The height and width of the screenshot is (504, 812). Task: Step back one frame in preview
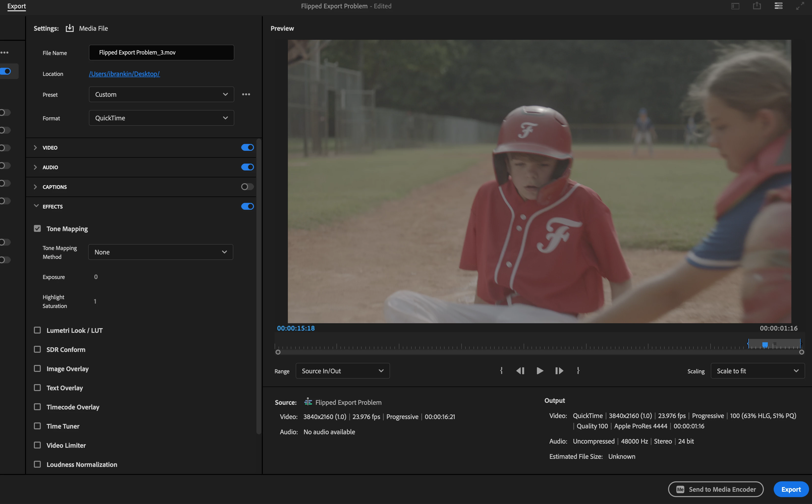[520, 371]
